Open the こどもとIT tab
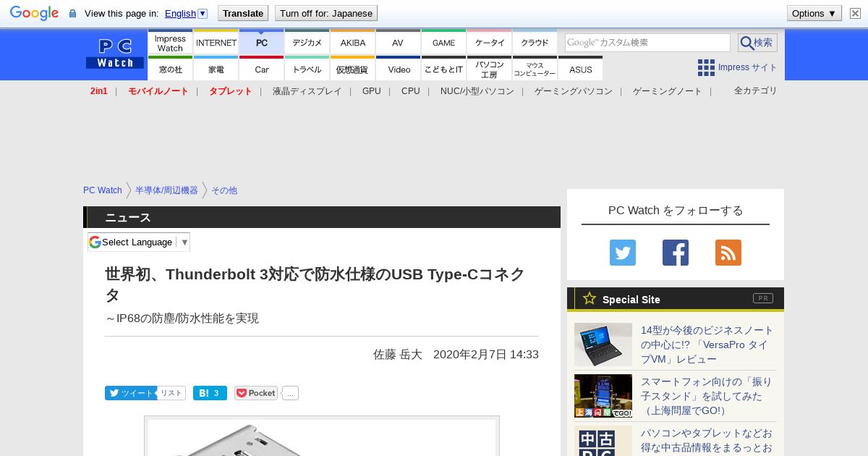868x456 pixels. 444,69
